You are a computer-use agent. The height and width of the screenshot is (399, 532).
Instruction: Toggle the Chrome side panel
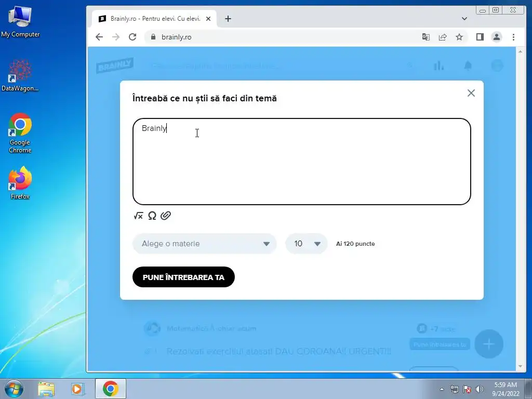click(480, 37)
